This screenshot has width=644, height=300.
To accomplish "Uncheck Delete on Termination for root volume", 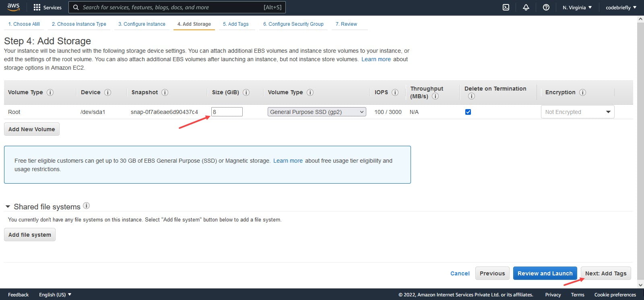I will click(x=468, y=112).
